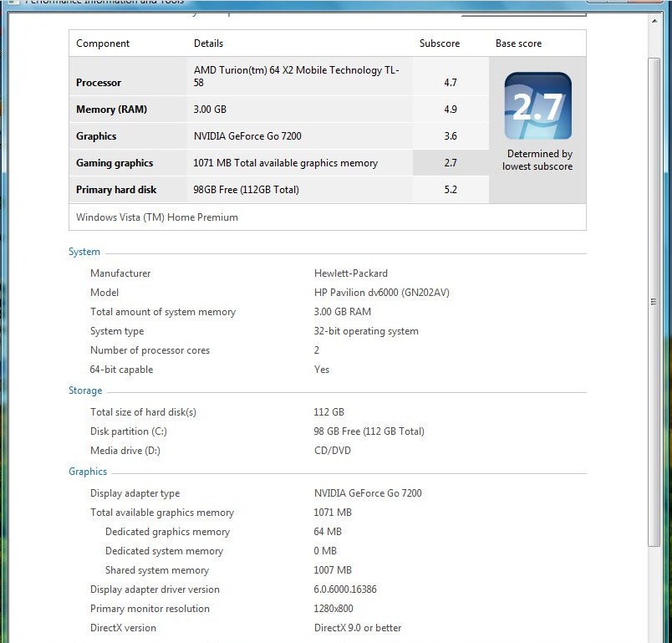Click the 4.9 memory subscore
Image resolution: width=672 pixels, height=643 pixels.
point(451,110)
